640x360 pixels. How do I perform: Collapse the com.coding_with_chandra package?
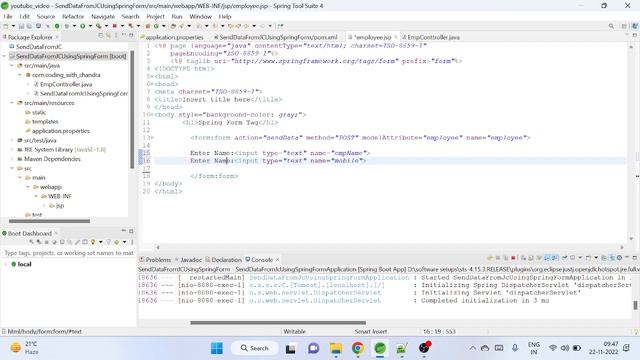tap(20, 75)
